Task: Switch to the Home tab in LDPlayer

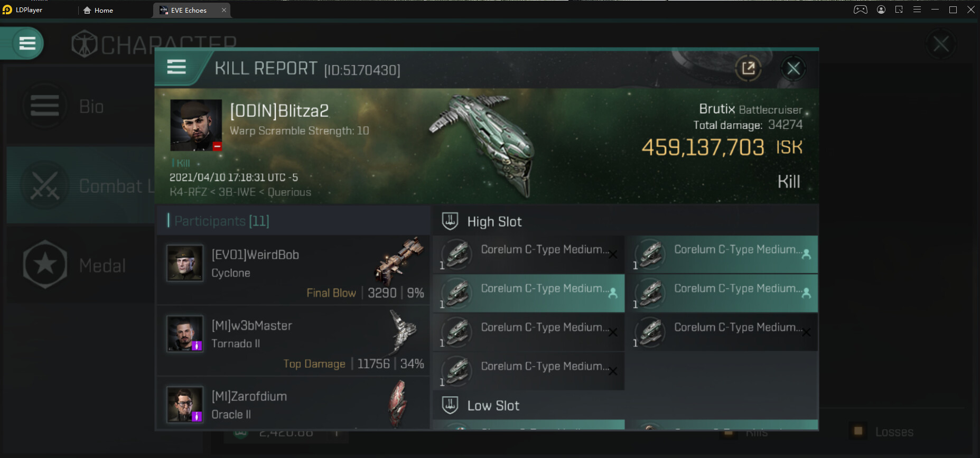Action: pos(99,10)
